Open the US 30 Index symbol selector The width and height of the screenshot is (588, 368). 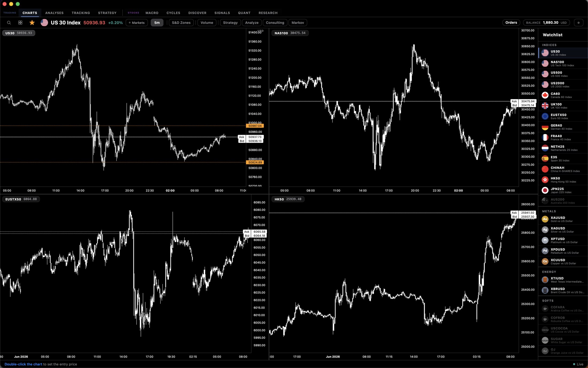coord(65,23)
